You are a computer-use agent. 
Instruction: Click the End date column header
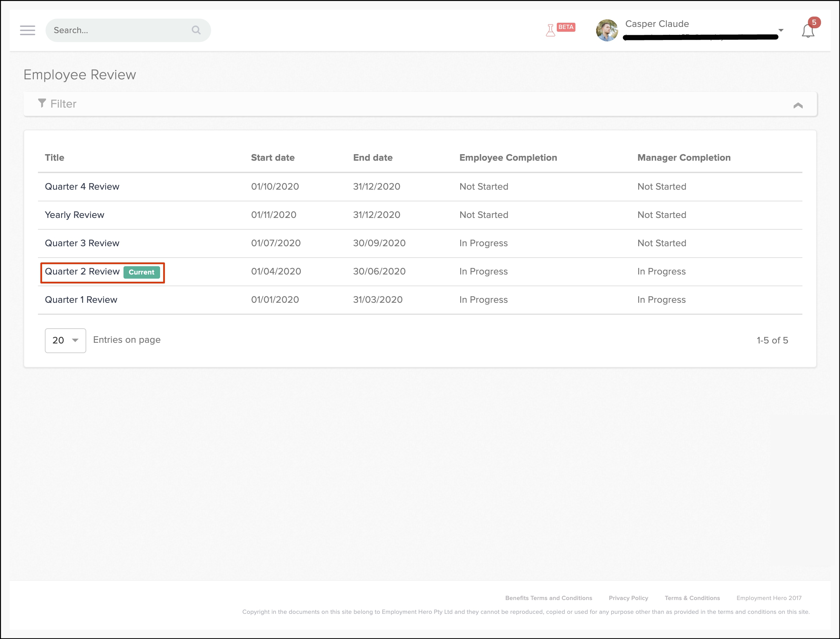point(373,158)
